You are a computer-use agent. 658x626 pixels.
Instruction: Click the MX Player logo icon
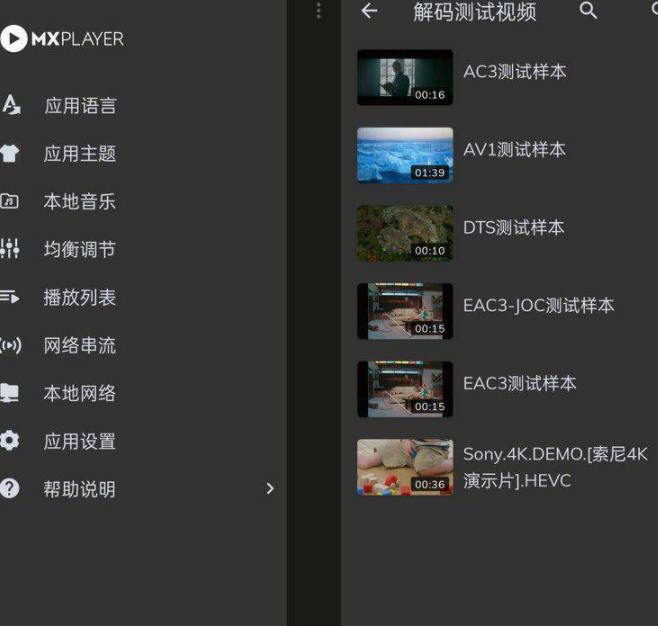pos(14,39)
